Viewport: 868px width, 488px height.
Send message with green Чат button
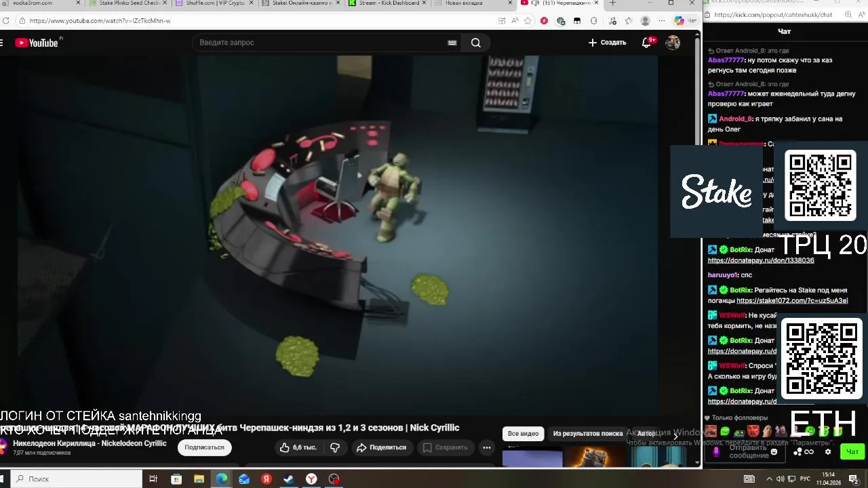852,451
